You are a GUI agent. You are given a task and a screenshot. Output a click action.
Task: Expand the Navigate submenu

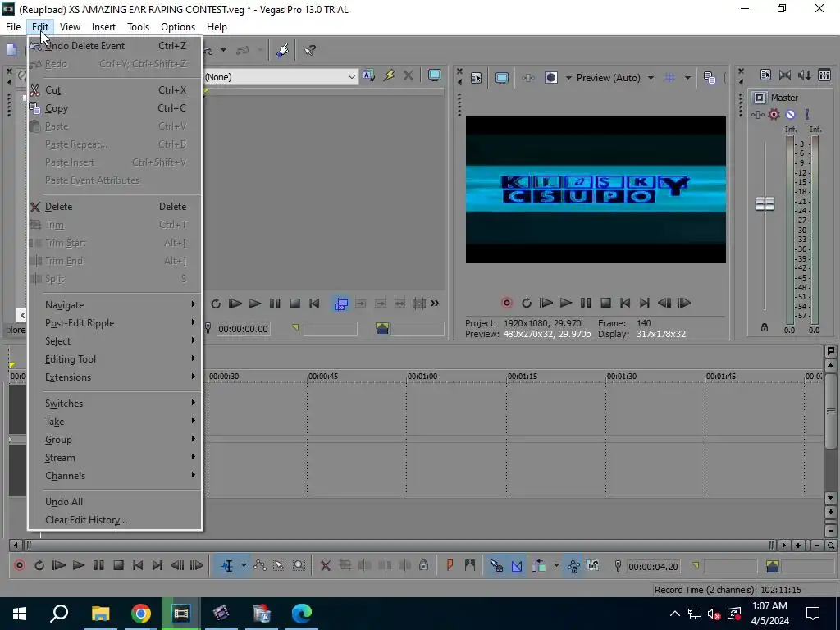pyautogui.click(x=115, y=305)
